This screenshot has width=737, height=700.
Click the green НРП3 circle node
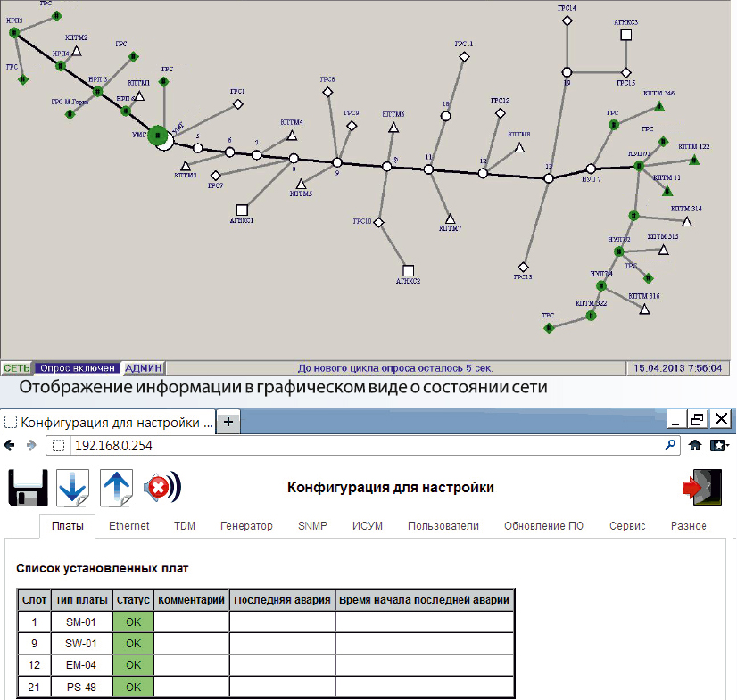click(x=14, y=33)
